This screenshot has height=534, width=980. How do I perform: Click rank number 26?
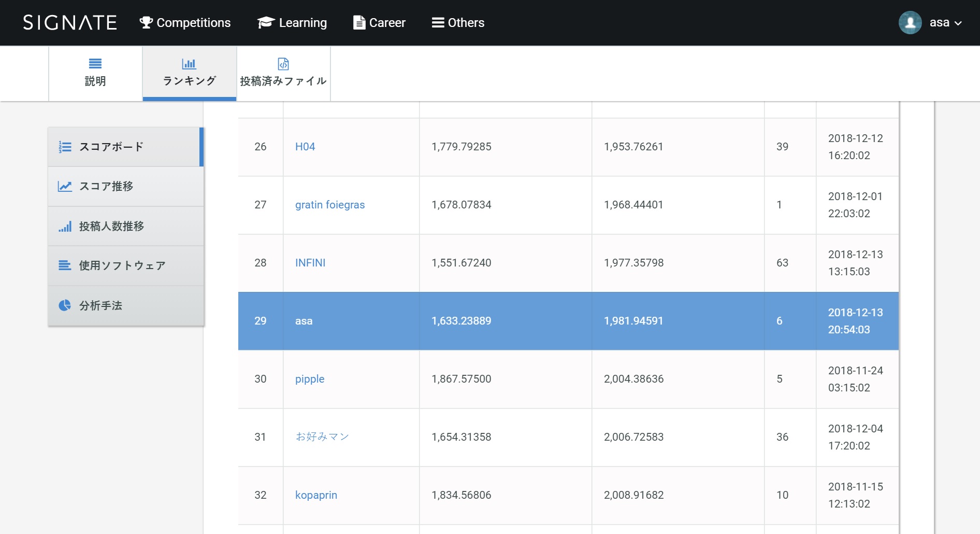[x=261, y=147]
